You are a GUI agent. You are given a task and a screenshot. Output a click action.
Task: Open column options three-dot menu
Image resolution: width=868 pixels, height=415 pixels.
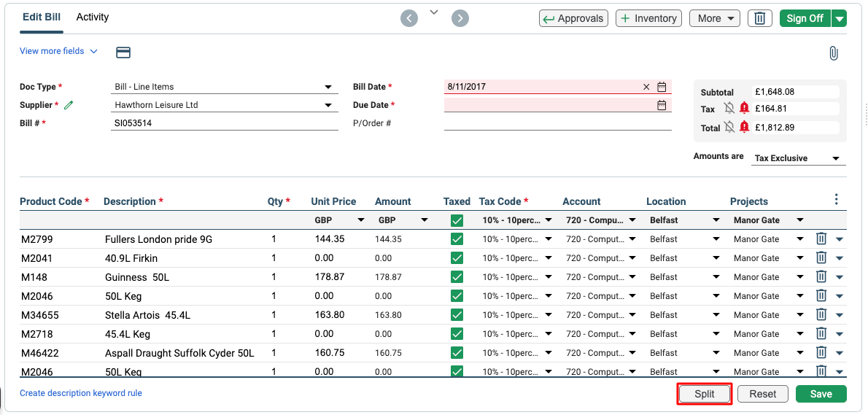coord(837,199)
